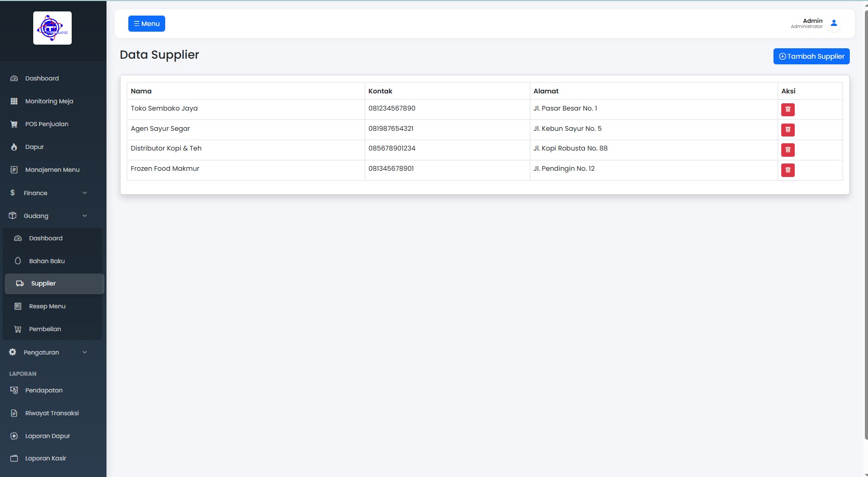Click the Bahan Baku egg icon
This screenshot has width=868, height=477.
pos(18,261)
